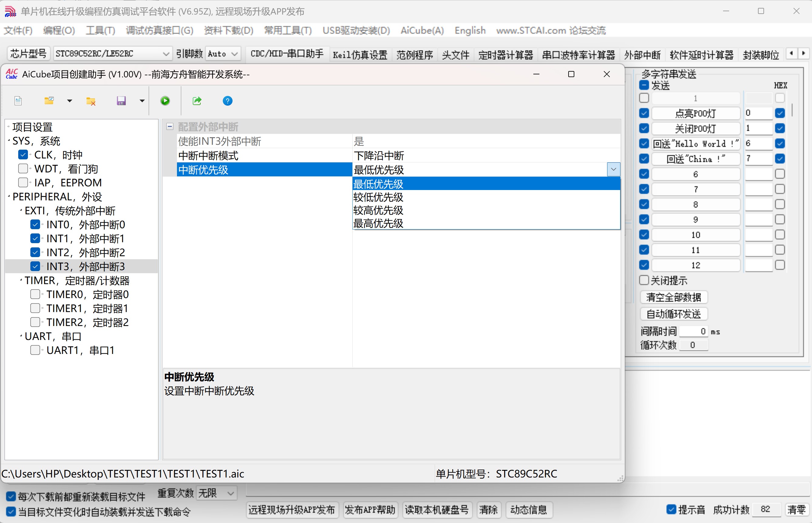Open the interrupt priority dropdown arrow
Viewport: 812px width, 523px height.
(x=613, y=169)
